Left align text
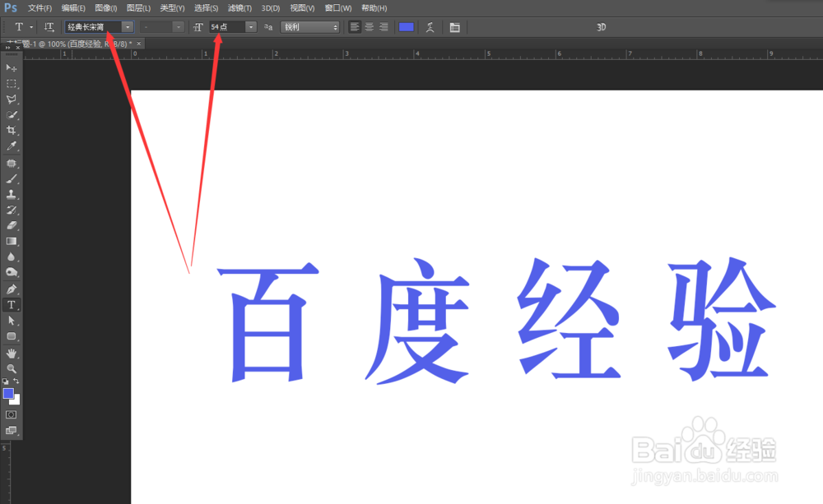This screenshot has width=823, height=504. [355, 27]
